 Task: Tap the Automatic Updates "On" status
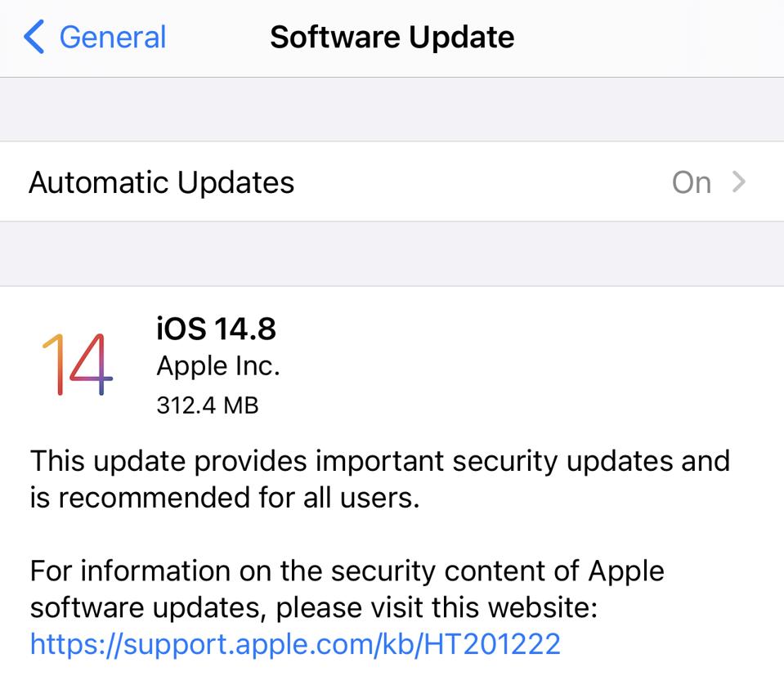point(691,182)
